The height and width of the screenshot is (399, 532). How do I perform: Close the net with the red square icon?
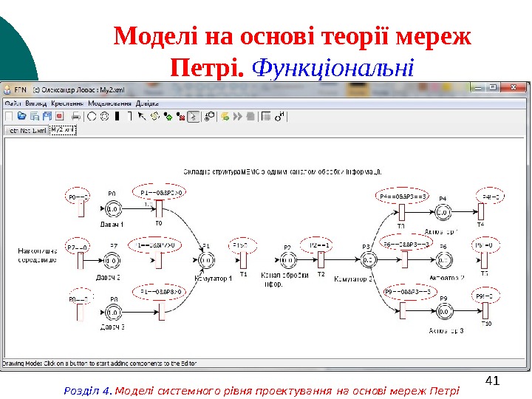[60, 117]
